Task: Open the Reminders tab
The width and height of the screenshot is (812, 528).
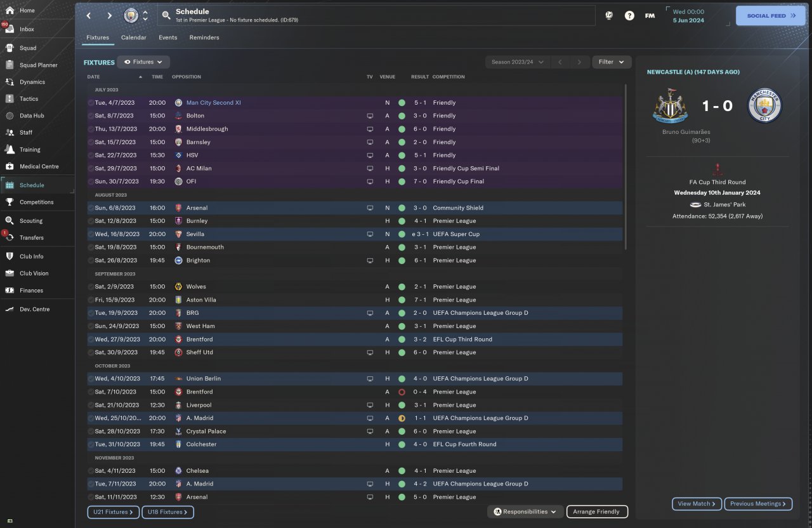Action: [204, 37]
